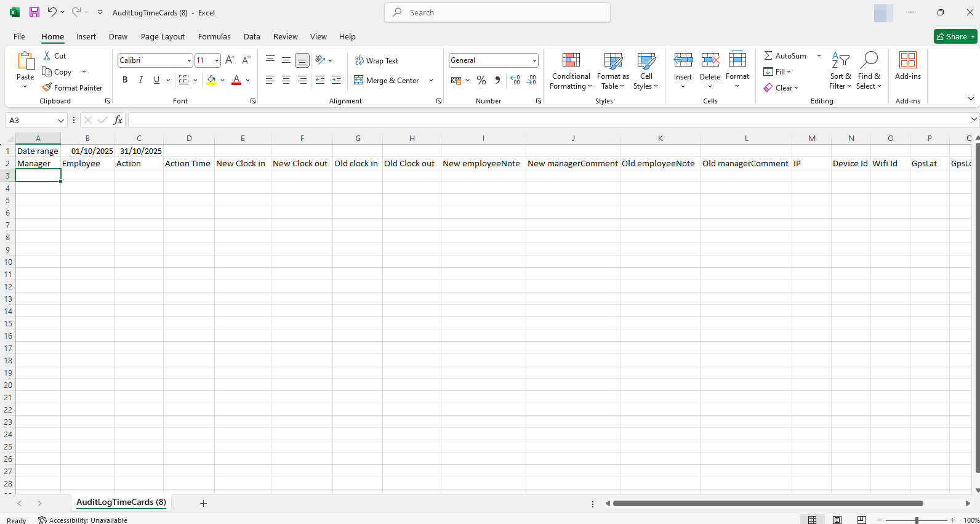Click the Percent Style icon

pos(481,80)
